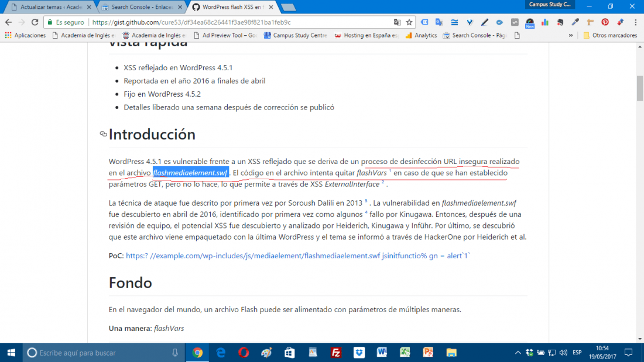644x362 pixels.
Task: Close the Actualizar temas tab
Action: click(x=89, y=7)
